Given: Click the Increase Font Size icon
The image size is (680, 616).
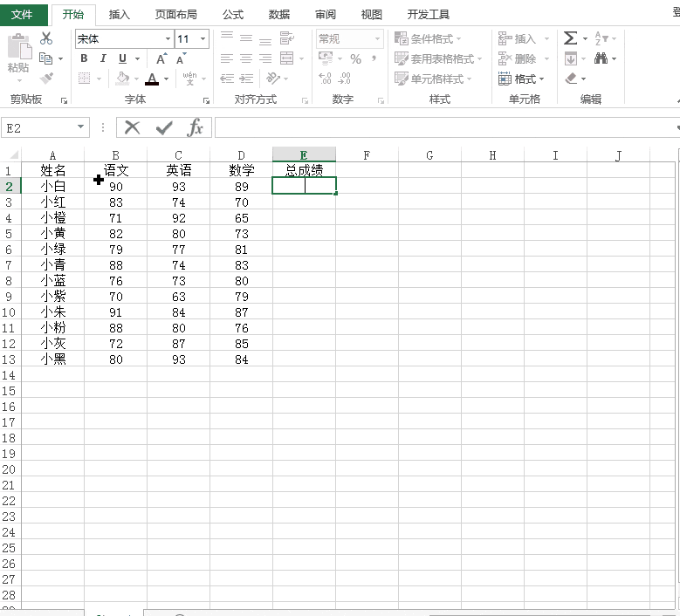Looking at the screenshot, I should 161,58.
